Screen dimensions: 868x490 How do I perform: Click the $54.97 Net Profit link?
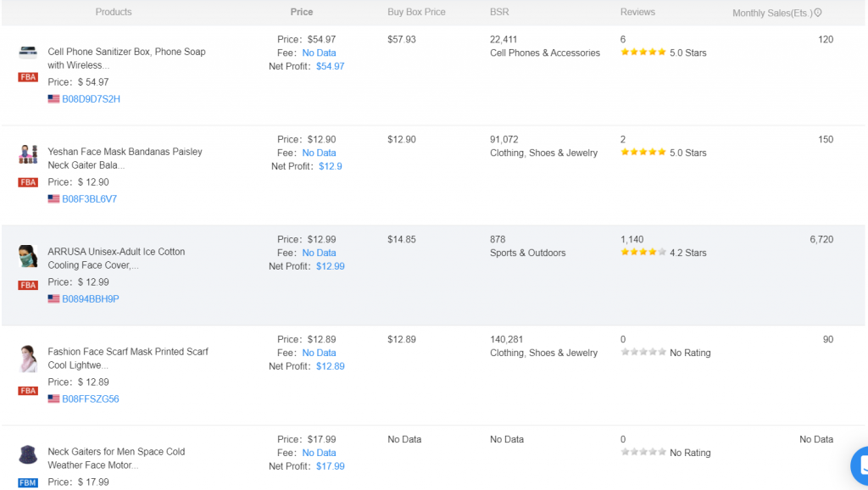330,65
